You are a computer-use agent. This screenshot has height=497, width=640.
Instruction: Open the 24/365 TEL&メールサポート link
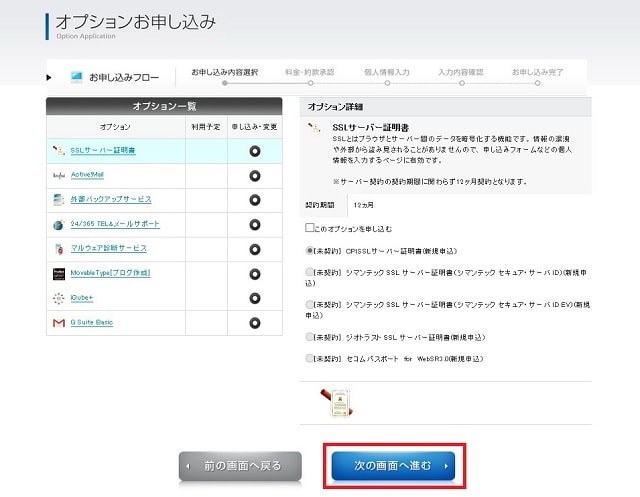click(x=115, y=224)
